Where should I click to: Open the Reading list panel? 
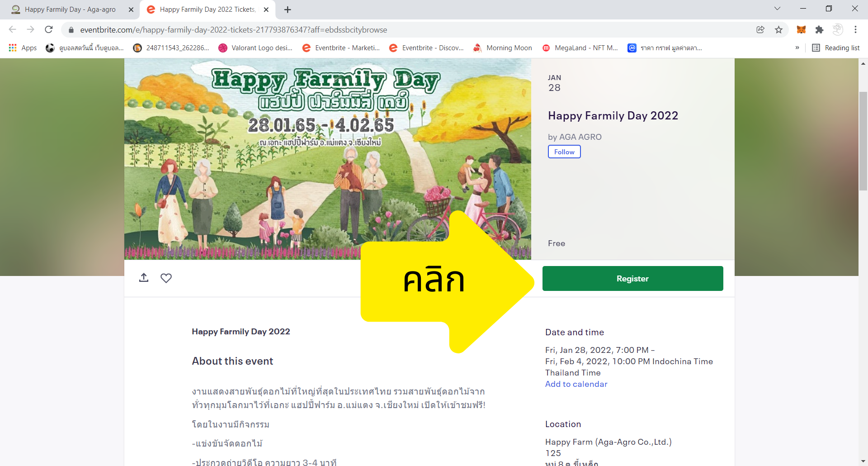(x=836, y=48)
